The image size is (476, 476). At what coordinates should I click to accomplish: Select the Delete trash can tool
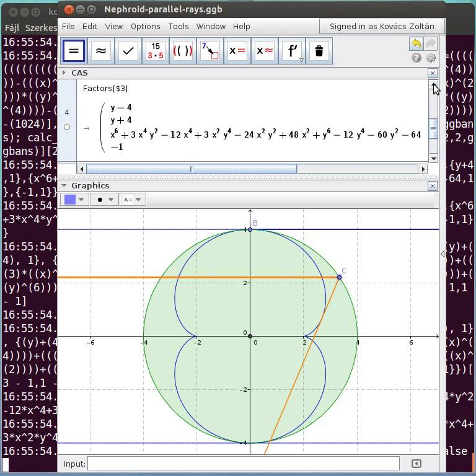[319, 51]
